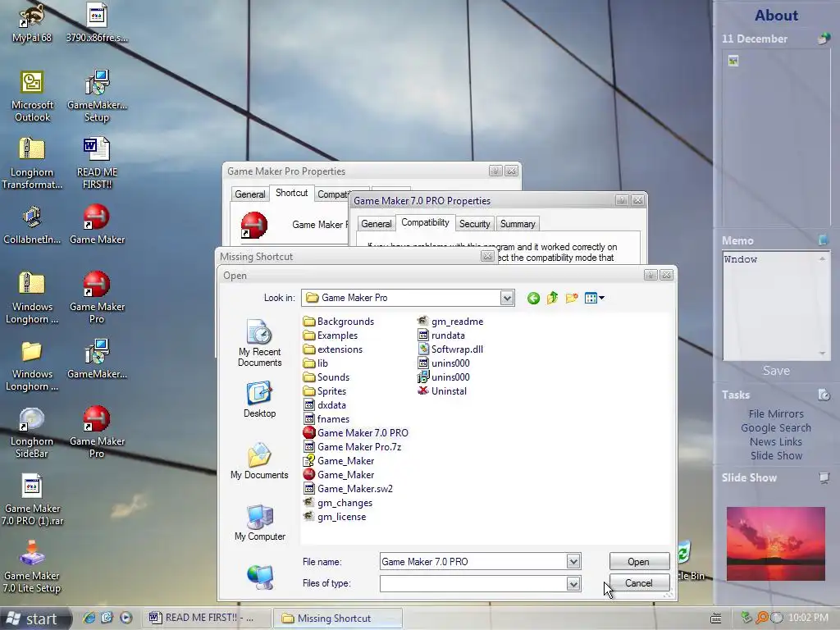Expand the File name dropdown arrow
Screen dimensions: 840x630
[x=573, y=561]
